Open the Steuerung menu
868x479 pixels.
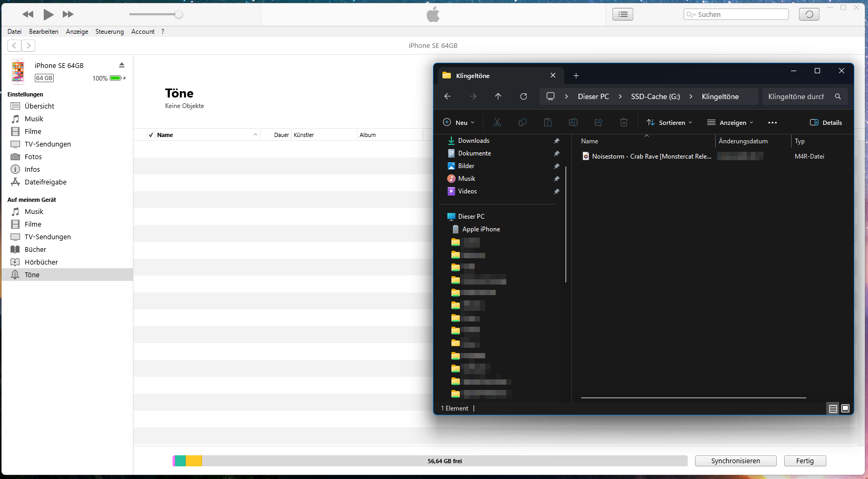click(109, 32)
